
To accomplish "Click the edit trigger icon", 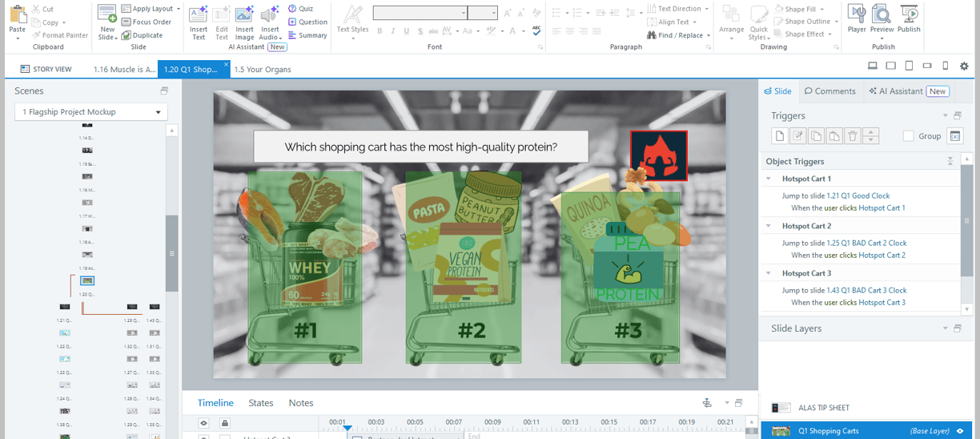I will click(797, 136).
